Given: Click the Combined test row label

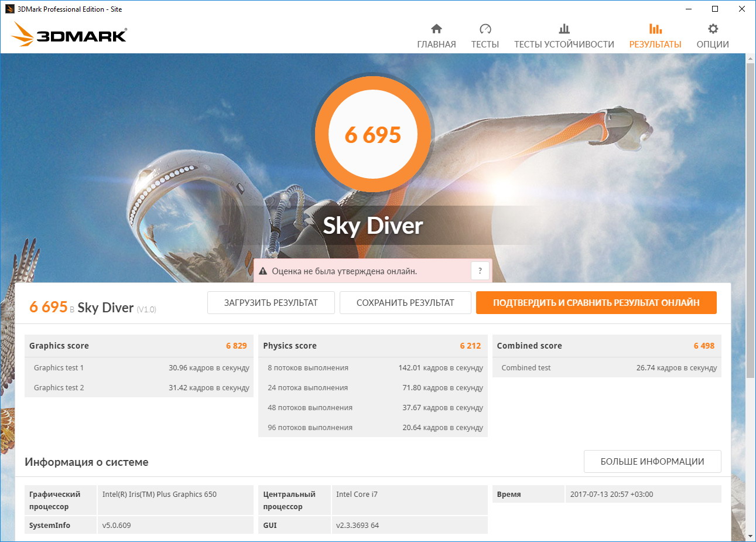Looking at the screenshot, I should [x=526, y=368].
